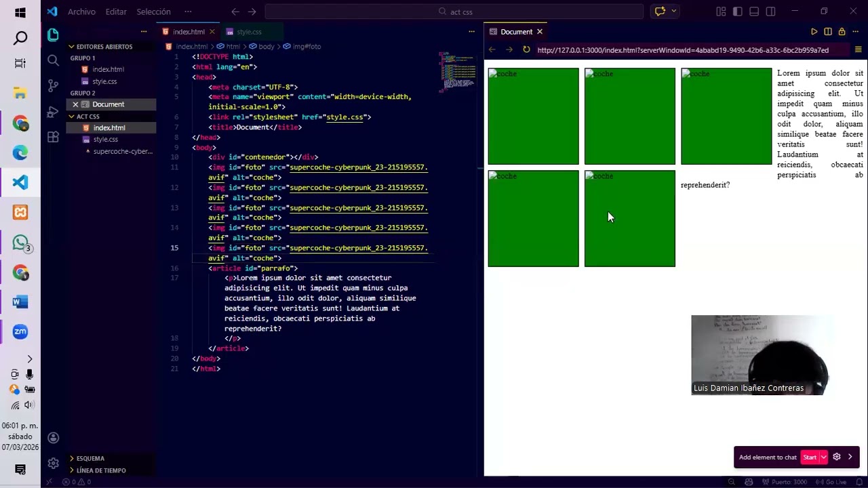Open the Search view in activity bar
The width and height of the screenshot is (868, 488).
(53, 60)
